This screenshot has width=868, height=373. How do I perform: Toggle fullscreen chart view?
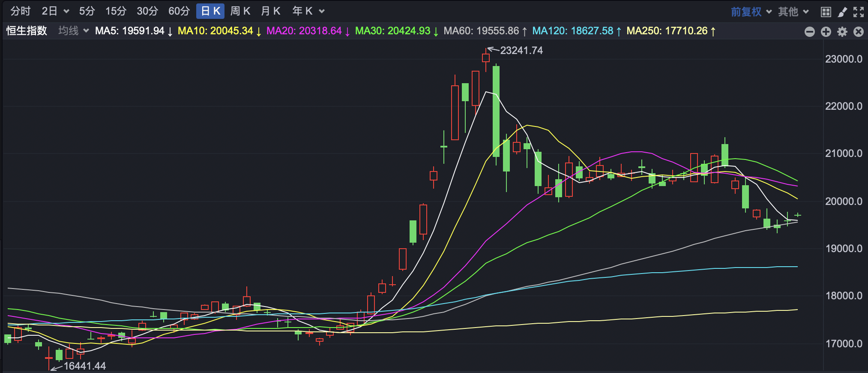pos(859,12)
